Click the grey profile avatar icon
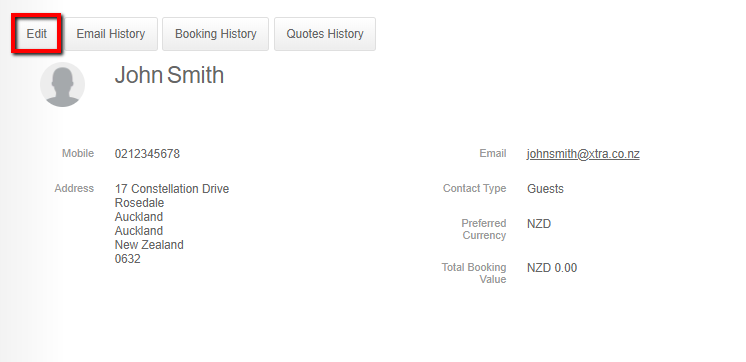This screenshot has height=362, width=746. pyautogui.click(x=62, y=84)
